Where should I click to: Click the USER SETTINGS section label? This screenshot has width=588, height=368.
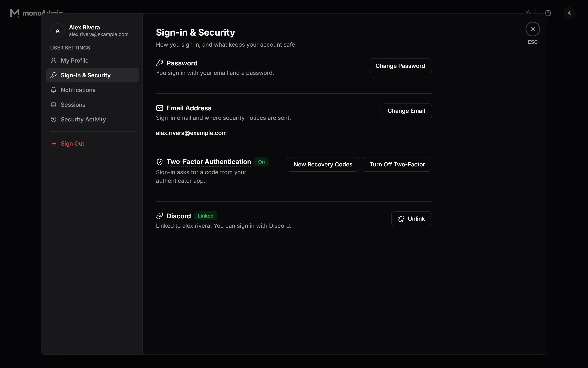click(70, 48)
